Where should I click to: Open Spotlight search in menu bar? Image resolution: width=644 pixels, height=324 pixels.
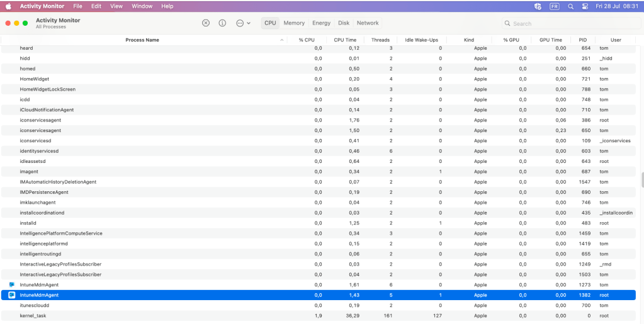tap(570, 6)
